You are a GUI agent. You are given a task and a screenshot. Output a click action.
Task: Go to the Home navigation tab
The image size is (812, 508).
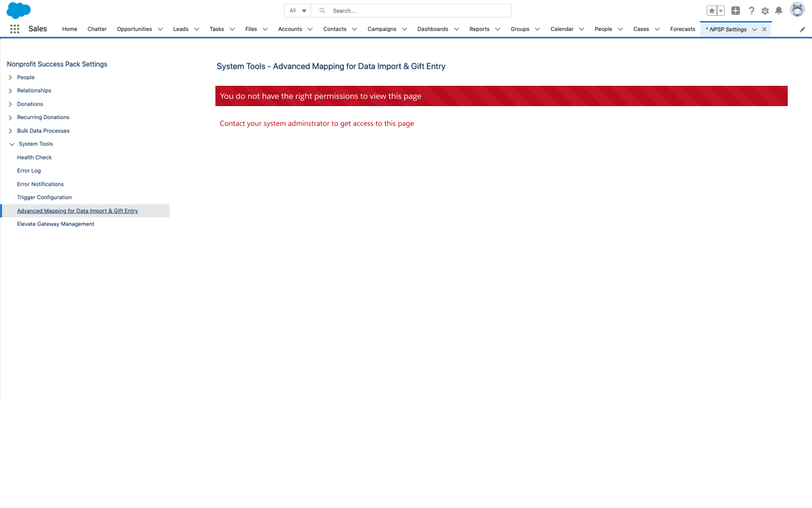click(69, 29)
